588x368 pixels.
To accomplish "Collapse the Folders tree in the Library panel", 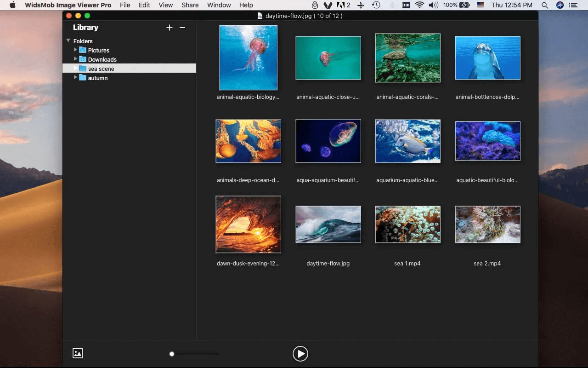I will click(x=68, y=40).
